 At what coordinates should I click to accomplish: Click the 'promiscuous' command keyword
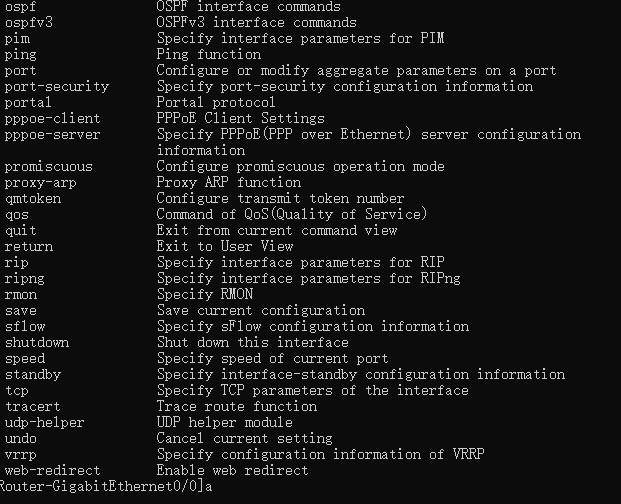coord(48,167)
